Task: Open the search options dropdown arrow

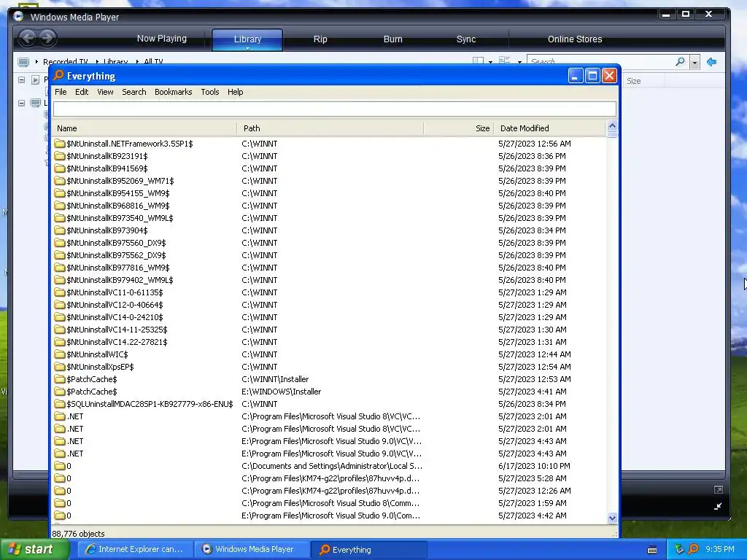Action: click(694, 62)
